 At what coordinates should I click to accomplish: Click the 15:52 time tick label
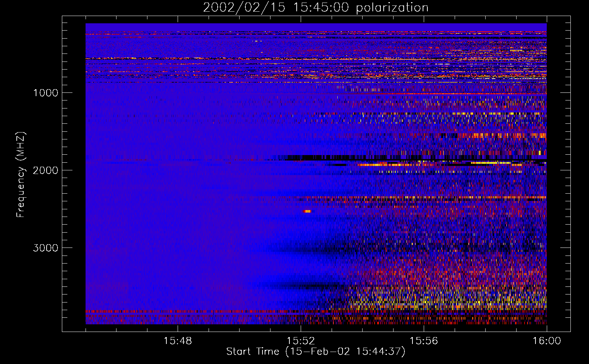(x=301, y=341)
